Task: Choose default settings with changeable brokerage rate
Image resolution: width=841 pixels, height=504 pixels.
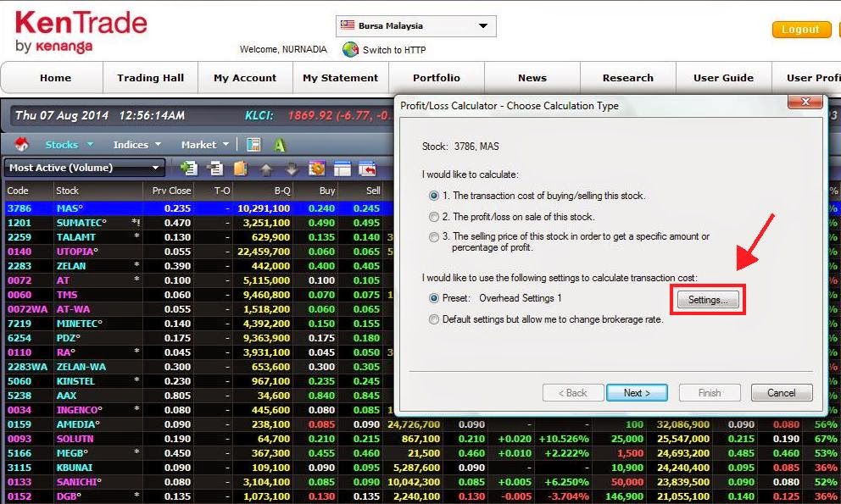Action: (434, 319)
